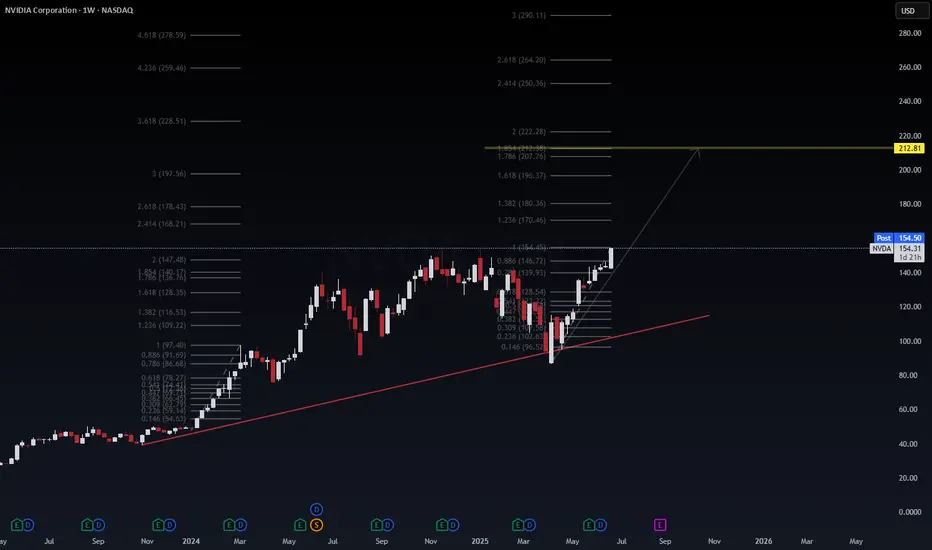This screenshot has width=932, height=550.
Task: Open the dividend D icon for June 2025
Action: tap(600, 525)
